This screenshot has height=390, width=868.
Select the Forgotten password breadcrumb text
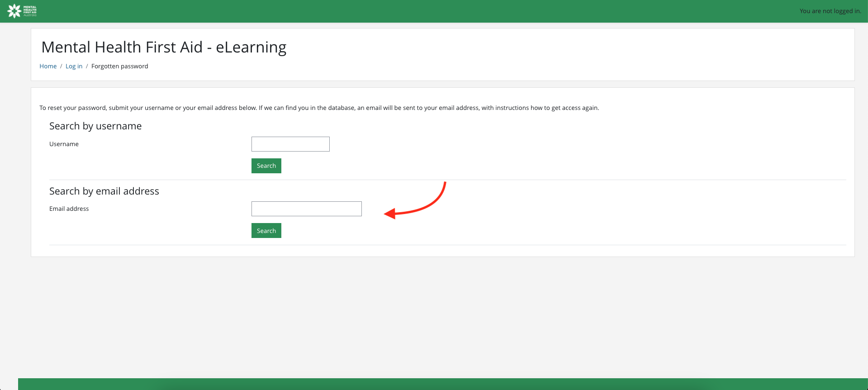pyautogui.click(x=120, y=66)
